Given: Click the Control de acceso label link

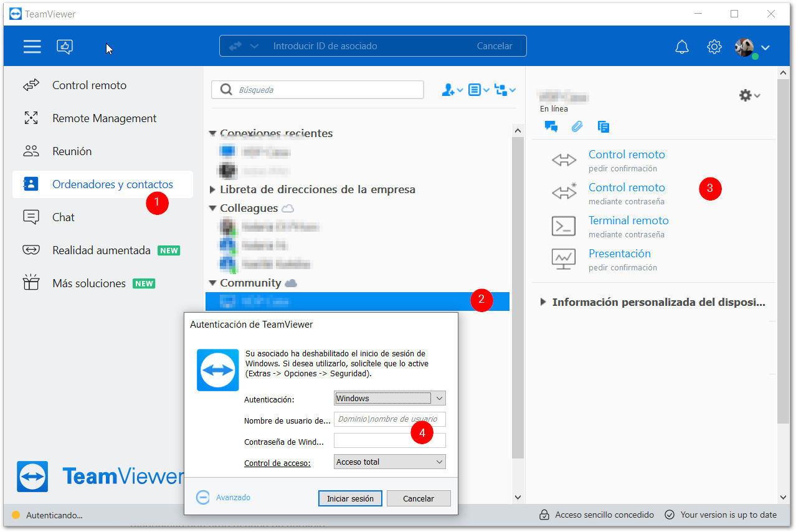Looking at the screenshot, I should 277,463.
